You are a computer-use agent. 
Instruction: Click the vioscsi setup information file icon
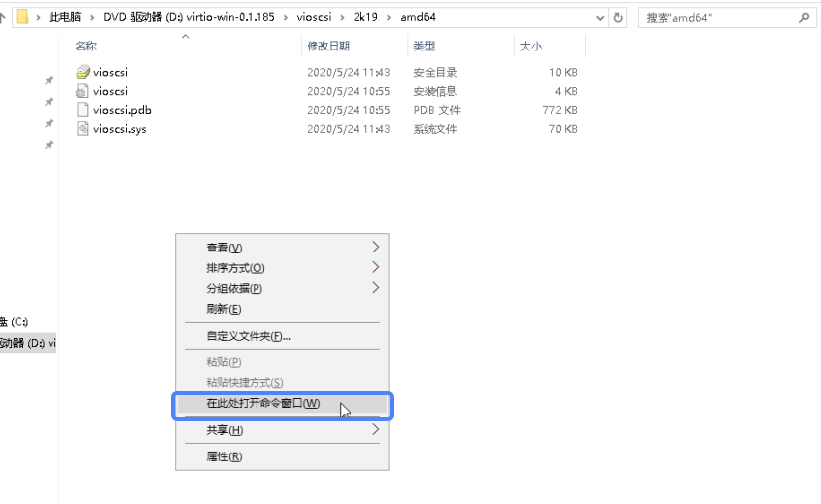click(83, 91)
